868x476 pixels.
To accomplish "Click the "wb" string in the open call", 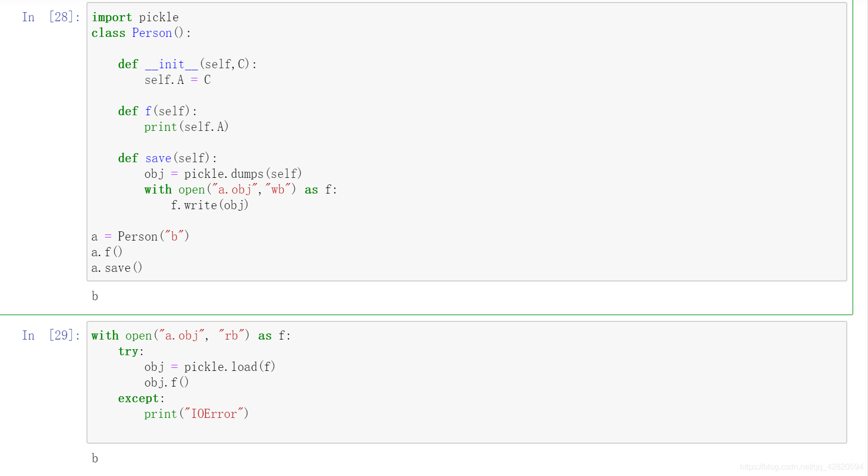I will click(x=278, y=189).
